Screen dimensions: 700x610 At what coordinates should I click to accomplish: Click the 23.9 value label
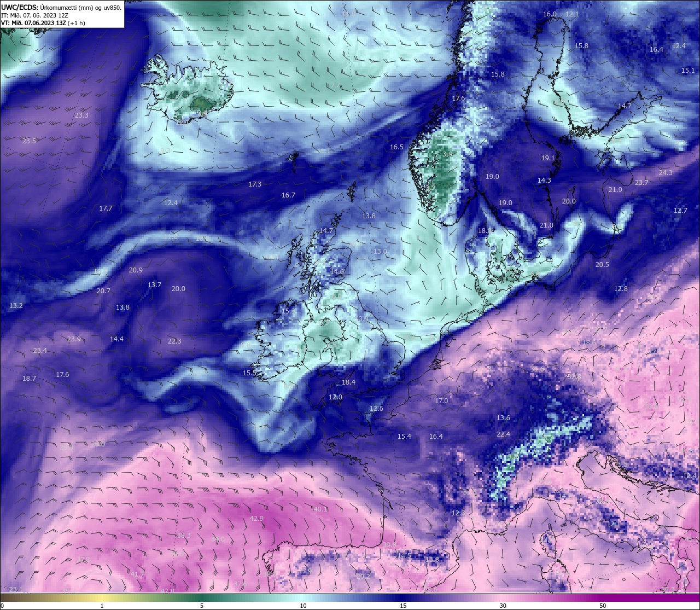click(x=74, y=339)
